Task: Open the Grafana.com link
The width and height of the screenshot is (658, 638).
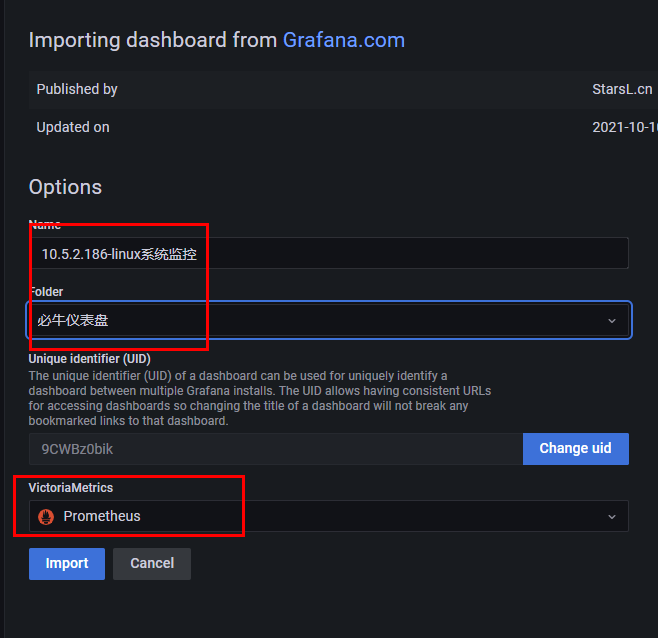Action: pos(343,41)
